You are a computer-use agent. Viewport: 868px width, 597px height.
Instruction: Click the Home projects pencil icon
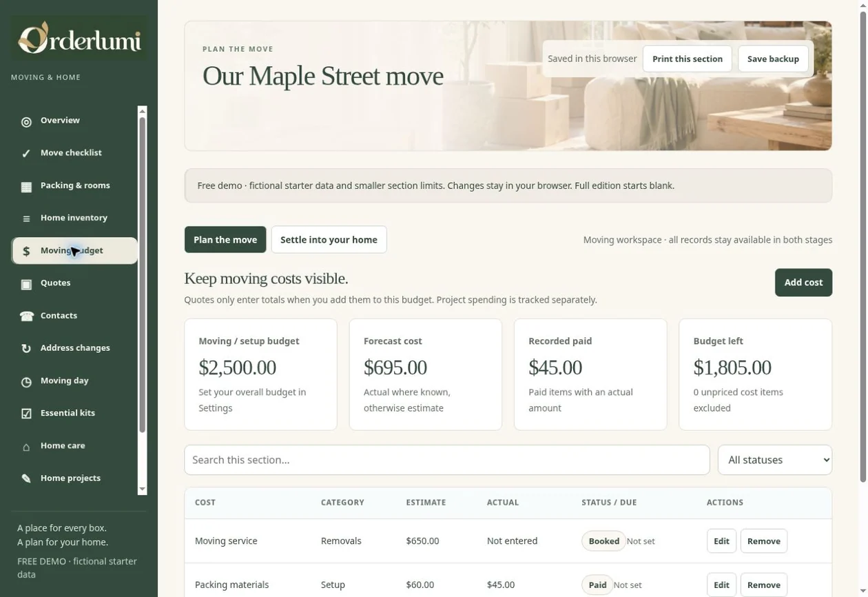(26, 478)
